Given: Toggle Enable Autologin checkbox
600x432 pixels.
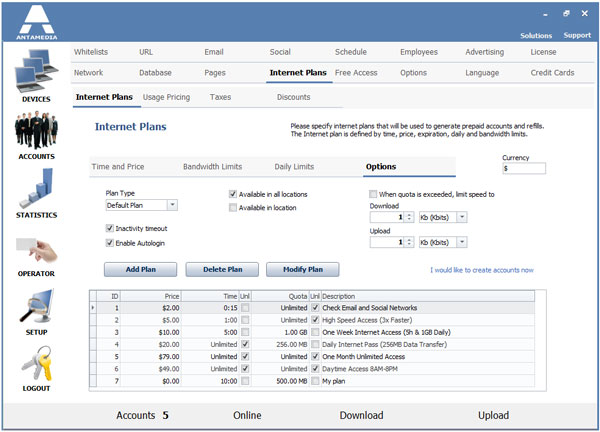Looking at the screenshot, I should pos(109,243).
